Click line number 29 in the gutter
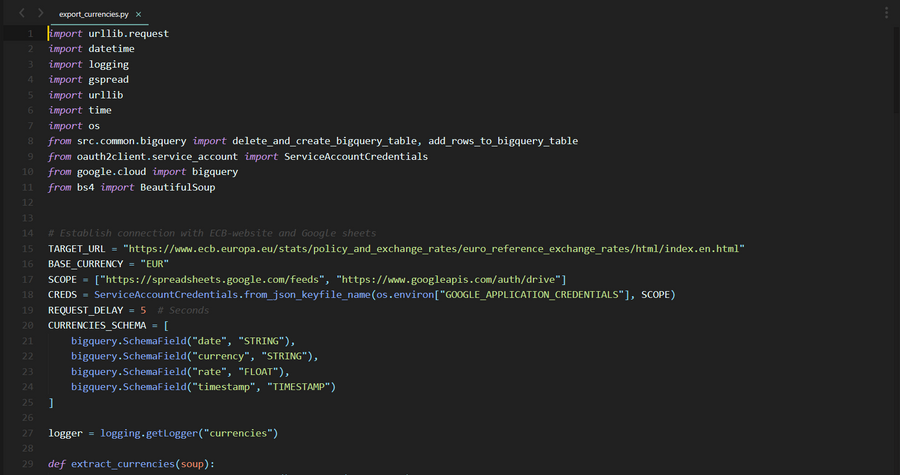The width and height of the screenshot is (900, 475). coord(28,464)
